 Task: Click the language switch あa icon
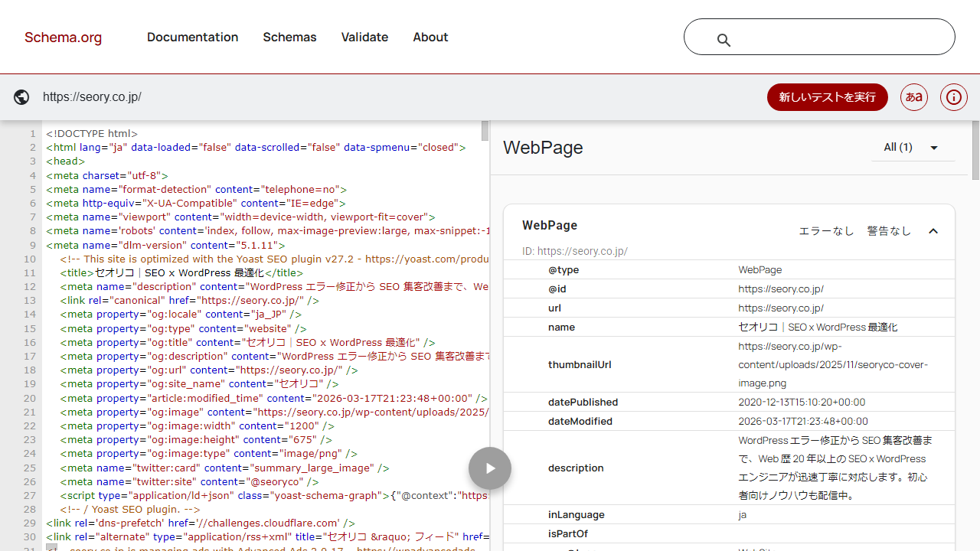[x=913, y=97]
